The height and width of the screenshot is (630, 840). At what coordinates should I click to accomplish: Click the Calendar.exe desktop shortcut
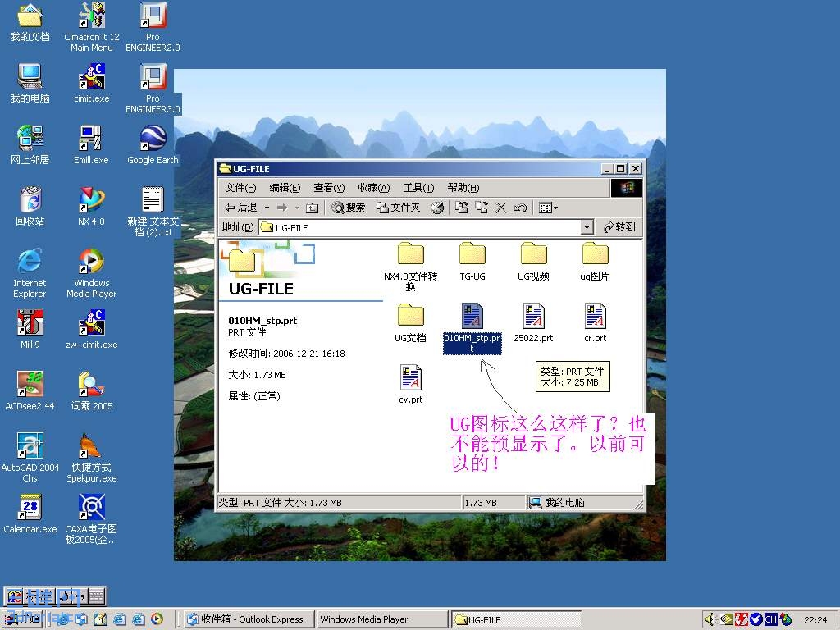(x=30, y=514)
